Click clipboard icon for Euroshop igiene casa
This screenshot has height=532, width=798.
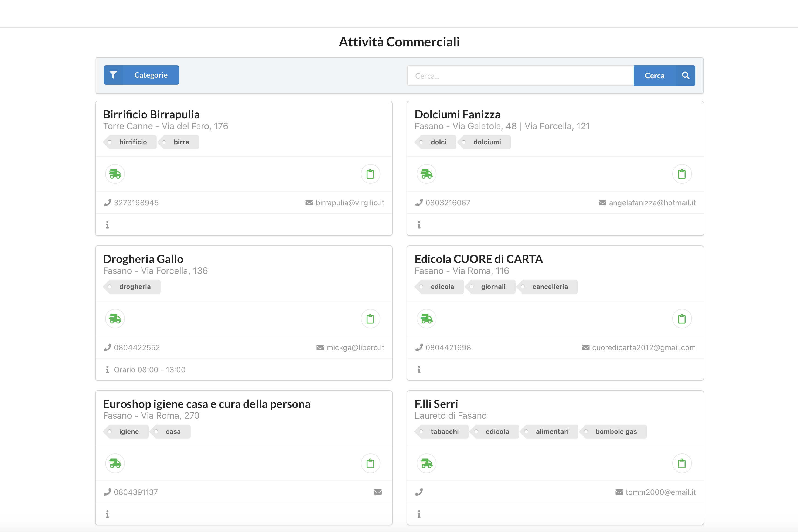pyautogui.click(x=370, y=463)
